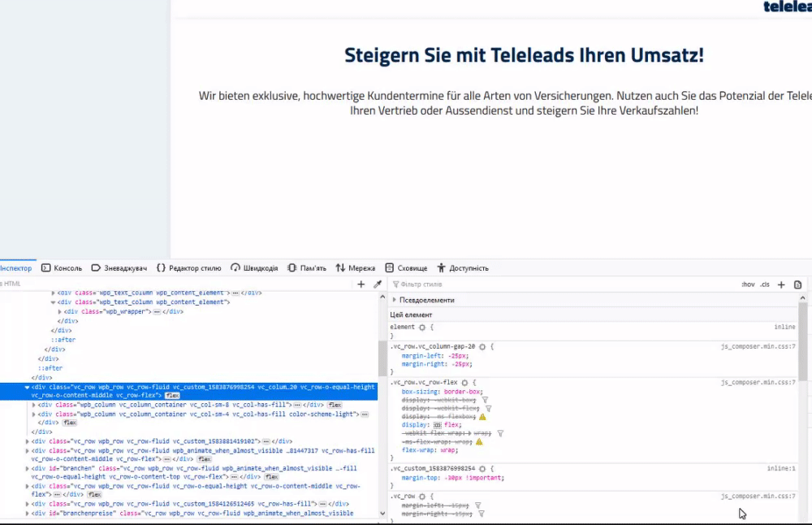Toggle flex badge on the highlighted div row
This screenshot has height=525, width=812.
[172, 396]
